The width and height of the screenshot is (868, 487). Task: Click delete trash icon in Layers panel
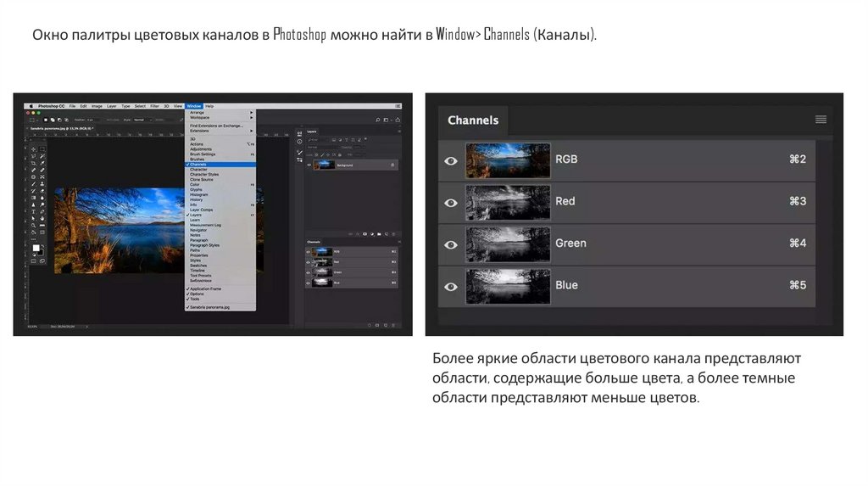[x=393, y=234]
